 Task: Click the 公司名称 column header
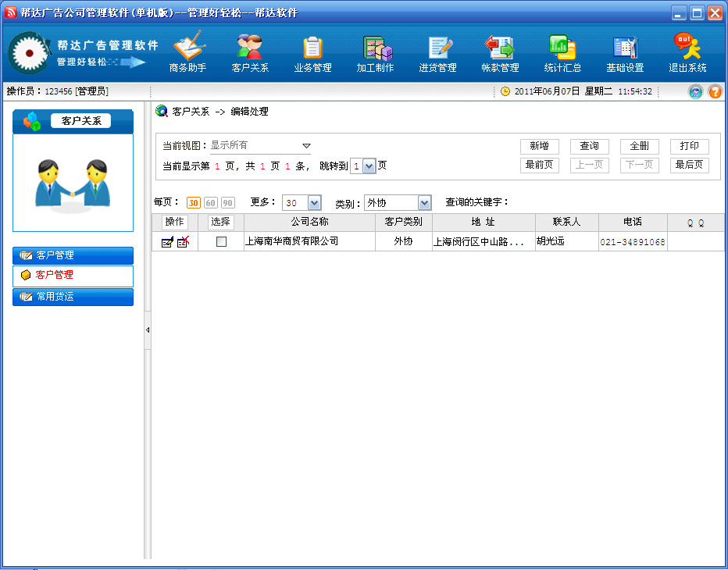click(309, 222)
